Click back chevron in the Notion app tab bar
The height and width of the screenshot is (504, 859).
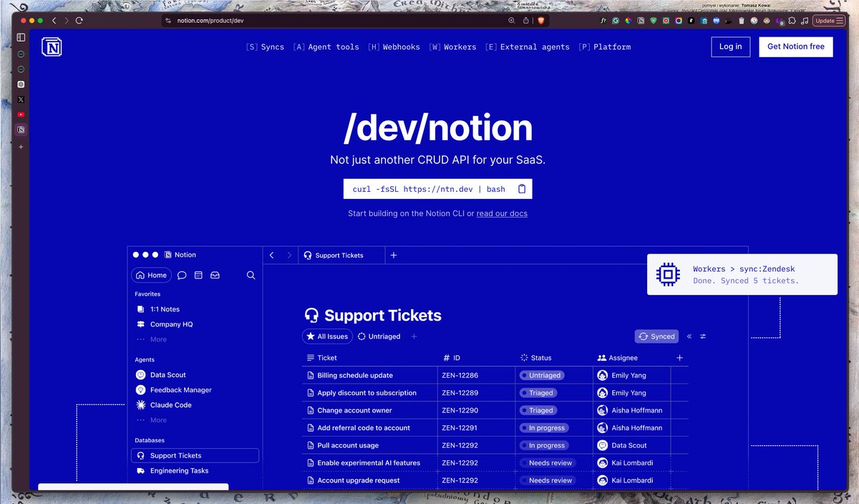pos(272,255)
